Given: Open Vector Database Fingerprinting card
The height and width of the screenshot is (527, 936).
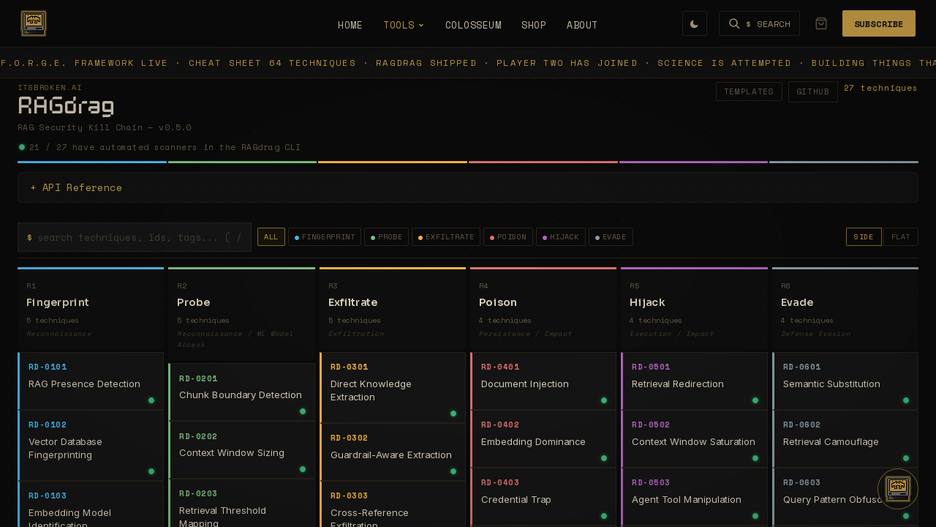Looking at the screenshot, I should 91,445.
